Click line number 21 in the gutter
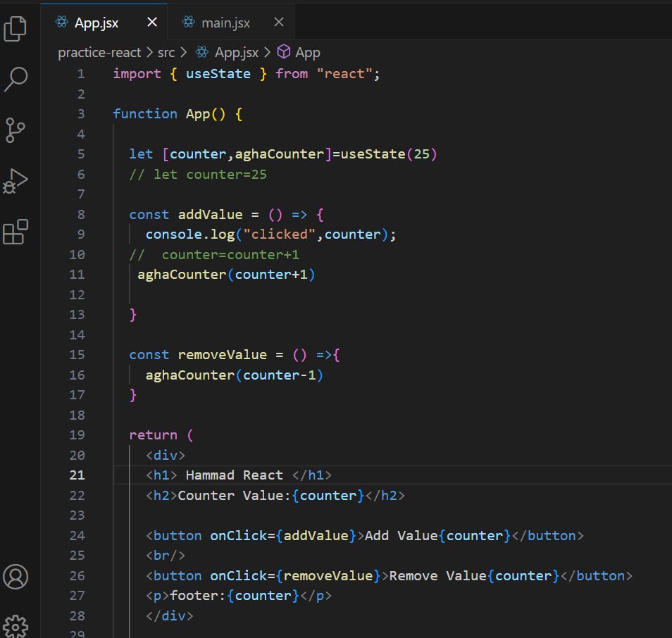The image size is (672, 638). coord(77,475)
